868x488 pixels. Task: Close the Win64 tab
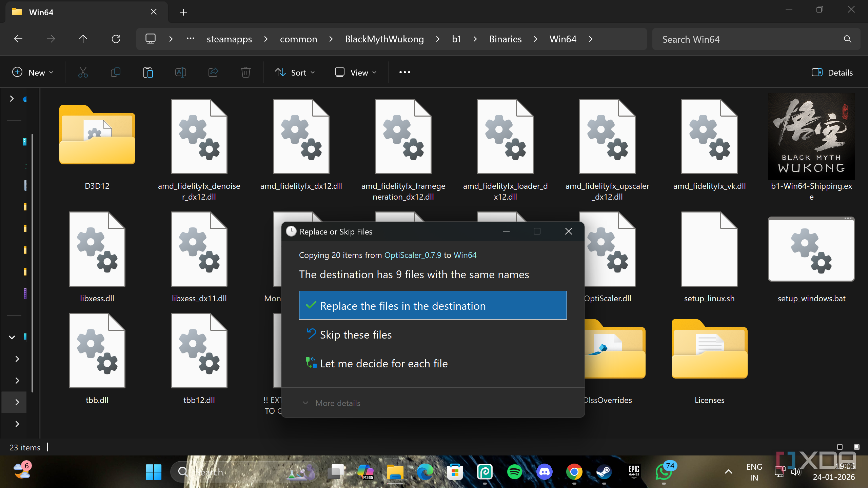[x=154, y=12]
